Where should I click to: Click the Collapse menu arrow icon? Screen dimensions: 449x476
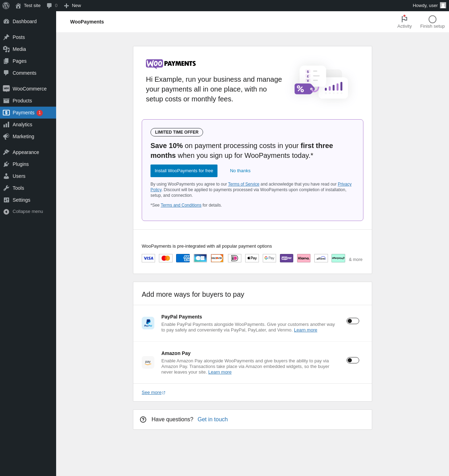pyautogui.click(x=6, y=212)
